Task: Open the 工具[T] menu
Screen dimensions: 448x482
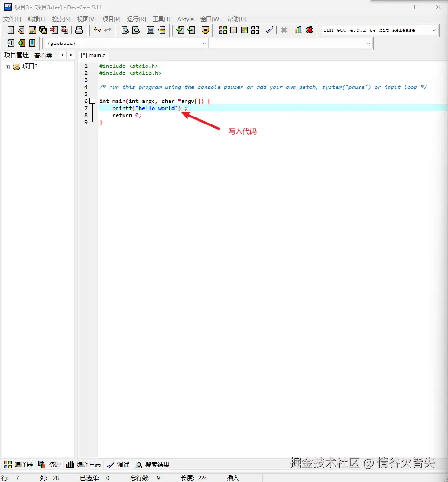Action: pos(162,19)
